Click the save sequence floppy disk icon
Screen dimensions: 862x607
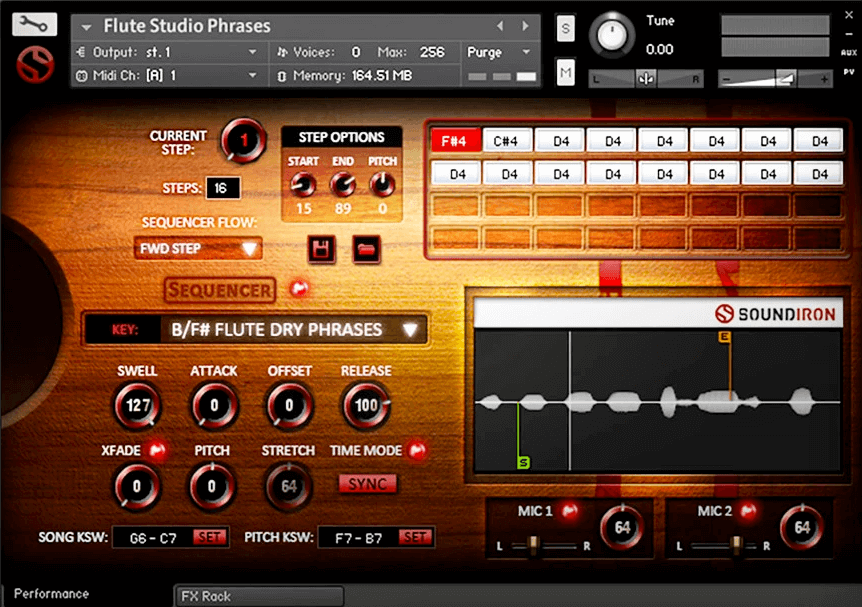(x=322, y=249)
